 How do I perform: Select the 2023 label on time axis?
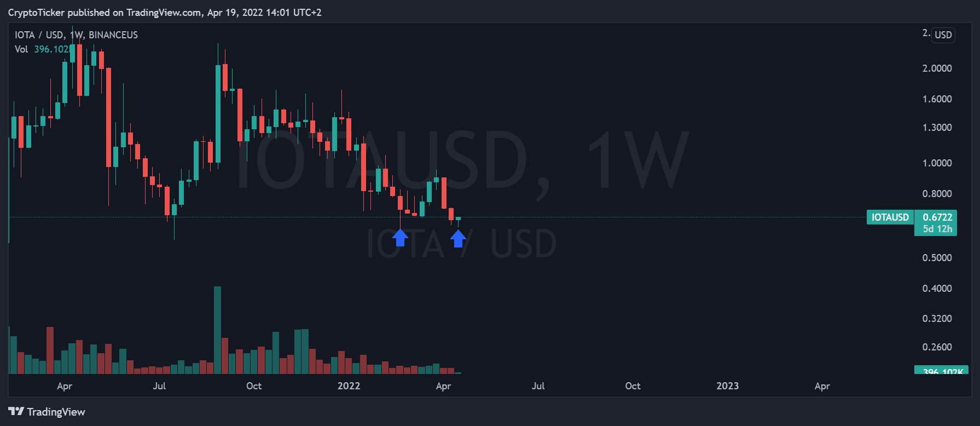[727, 386]
